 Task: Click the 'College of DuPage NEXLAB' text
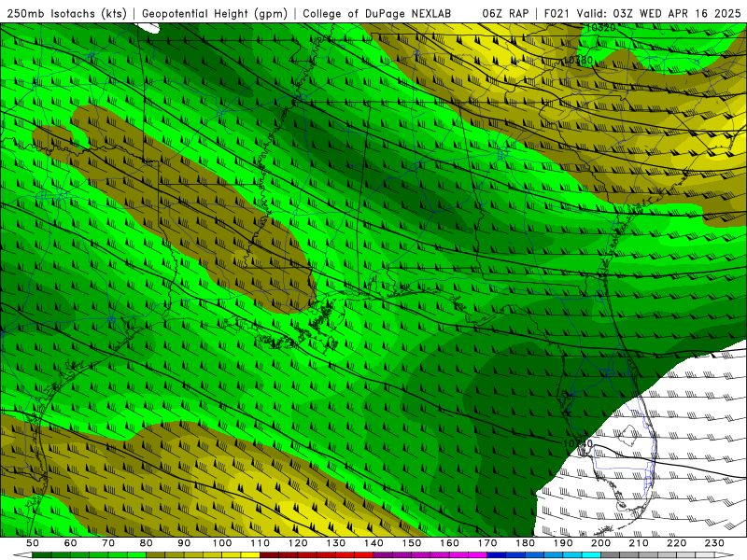click(x=376, y=13)
